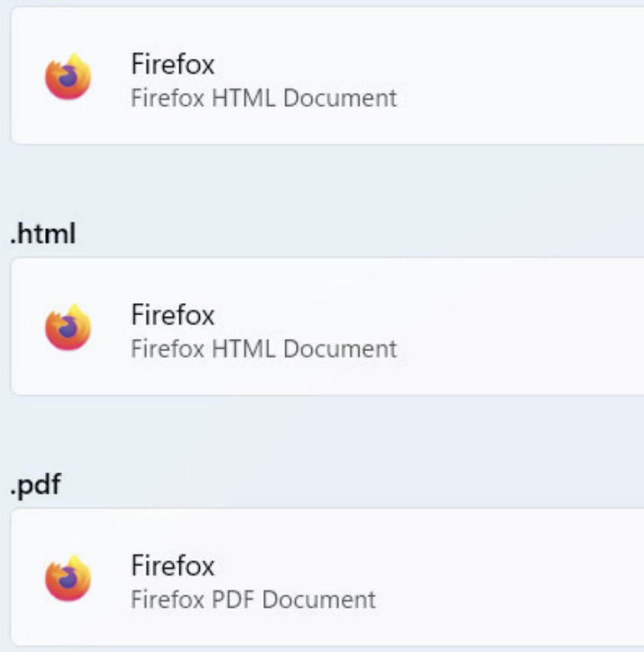Click blank space left of .html card's Firefox logo
The image size is (644, 652).
[x=26, y=327]
